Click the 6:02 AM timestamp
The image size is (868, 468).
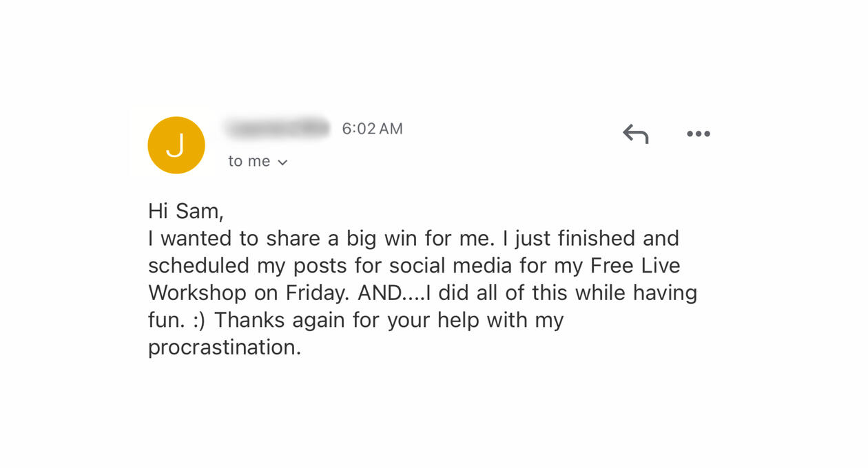(x=372, y=129)
